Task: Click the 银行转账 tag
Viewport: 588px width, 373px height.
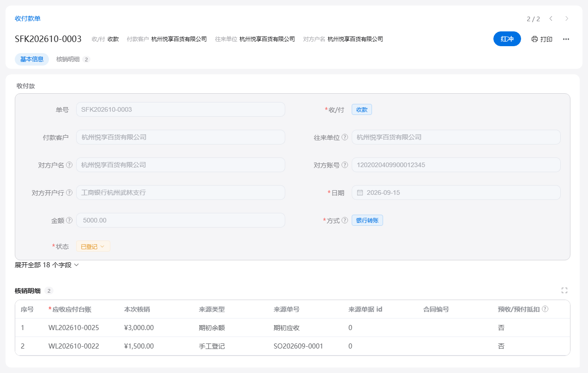Action: (x=367, y=220)
